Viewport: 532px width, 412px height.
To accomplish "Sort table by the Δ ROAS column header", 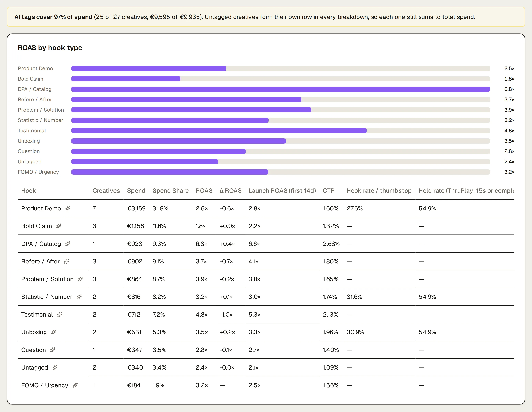I will tap(230, 190).
